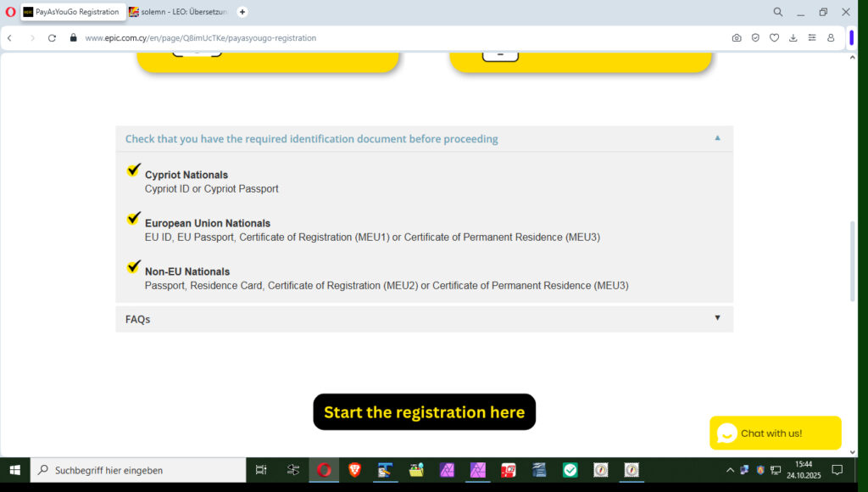Click Start the registration here button
Viewport: 868px width, 492px height.
point(424,412)
